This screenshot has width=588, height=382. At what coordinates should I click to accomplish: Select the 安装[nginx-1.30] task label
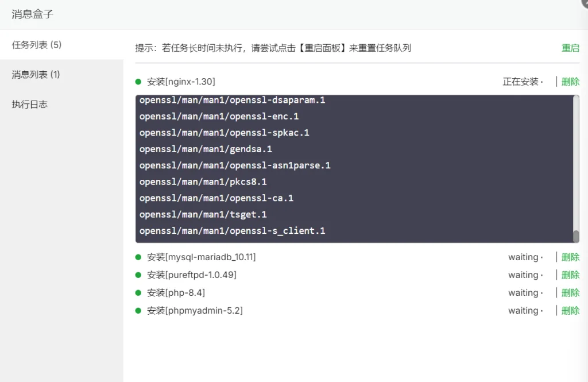181,82
